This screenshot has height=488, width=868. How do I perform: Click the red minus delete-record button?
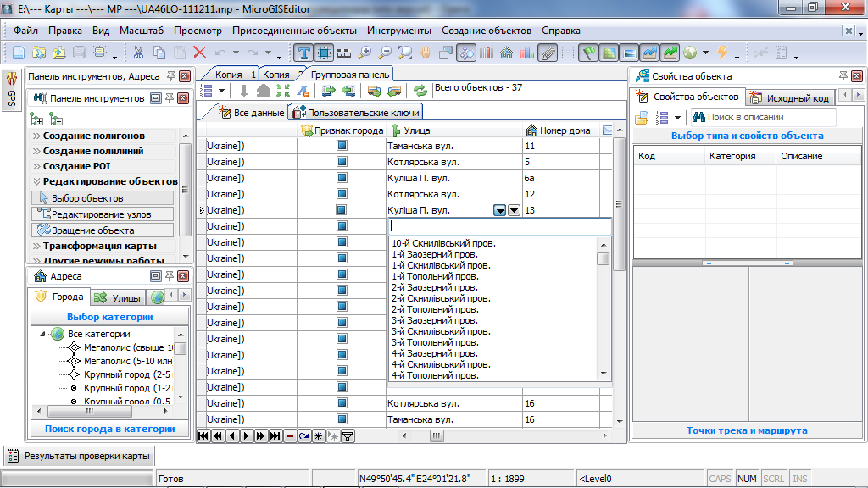pos(290,436)
